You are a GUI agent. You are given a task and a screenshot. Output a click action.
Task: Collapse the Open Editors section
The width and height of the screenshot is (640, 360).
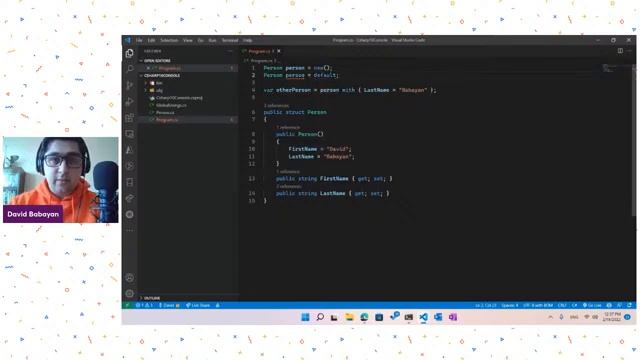[x=141, y=60]
